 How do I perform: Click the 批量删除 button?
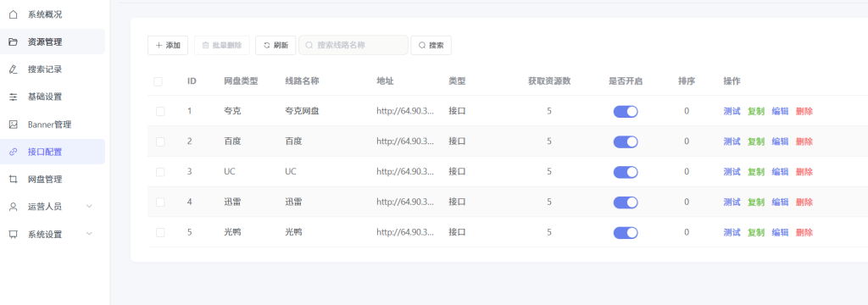coord(222,46)
